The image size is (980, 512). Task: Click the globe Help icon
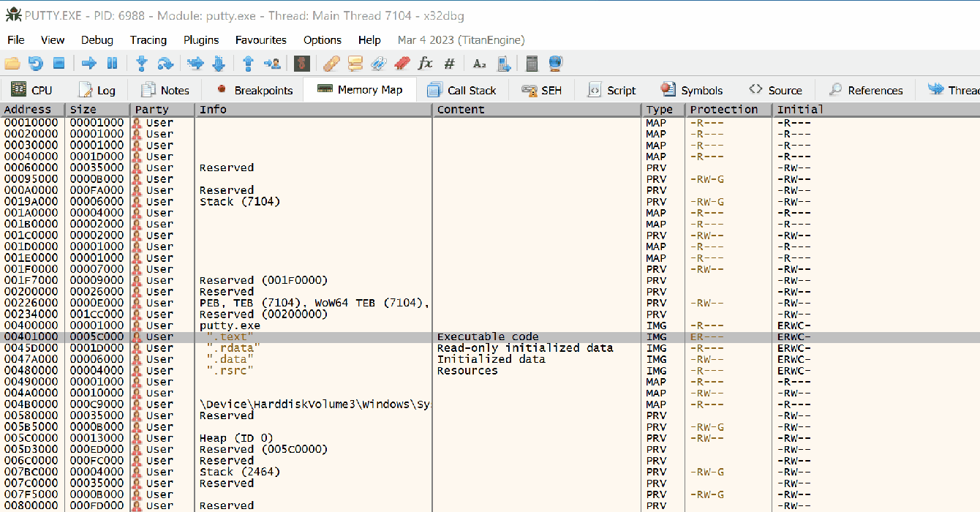(x=555, y=64)
